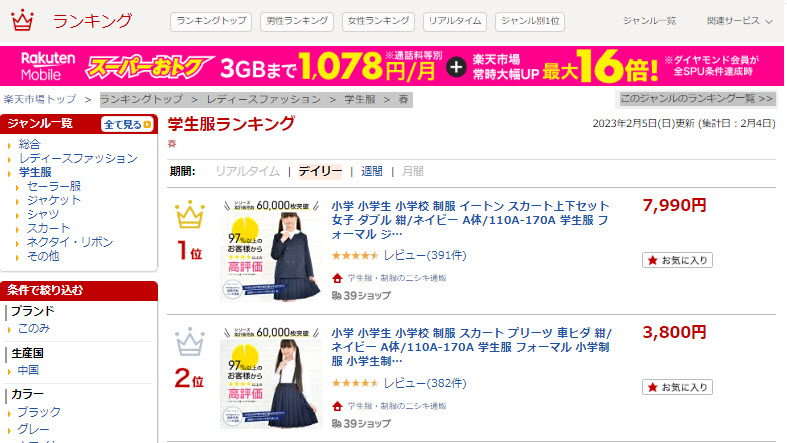787x443 pixels.
Task: Open the 全て見る genre list button
Action: point(127,124)
